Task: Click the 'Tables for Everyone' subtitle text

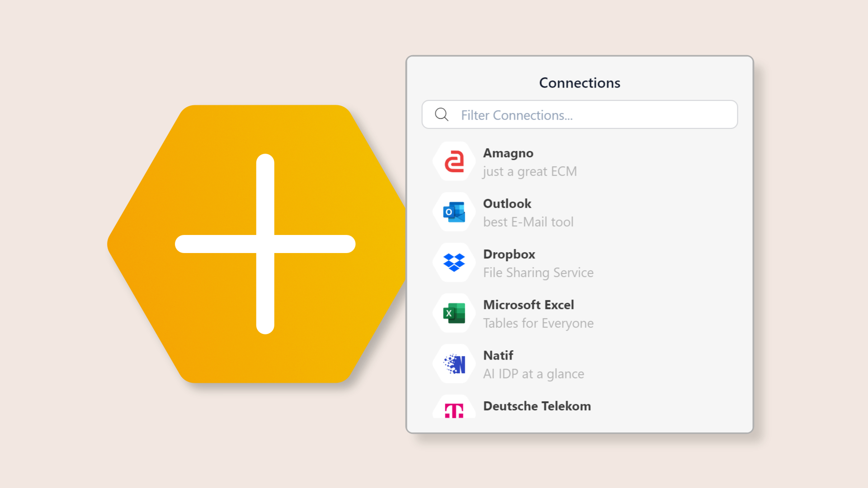Action: pos(538,323)
